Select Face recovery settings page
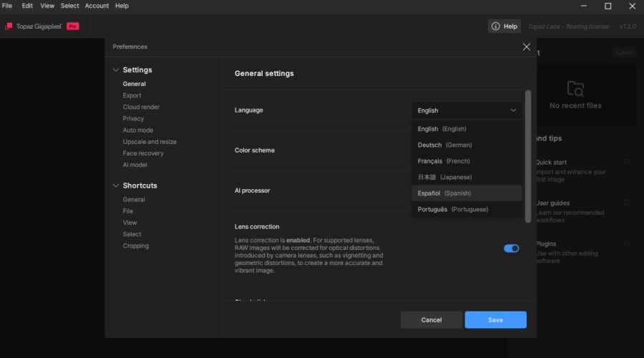The width and height of the screenshot is (644, 358). [143, 153]
